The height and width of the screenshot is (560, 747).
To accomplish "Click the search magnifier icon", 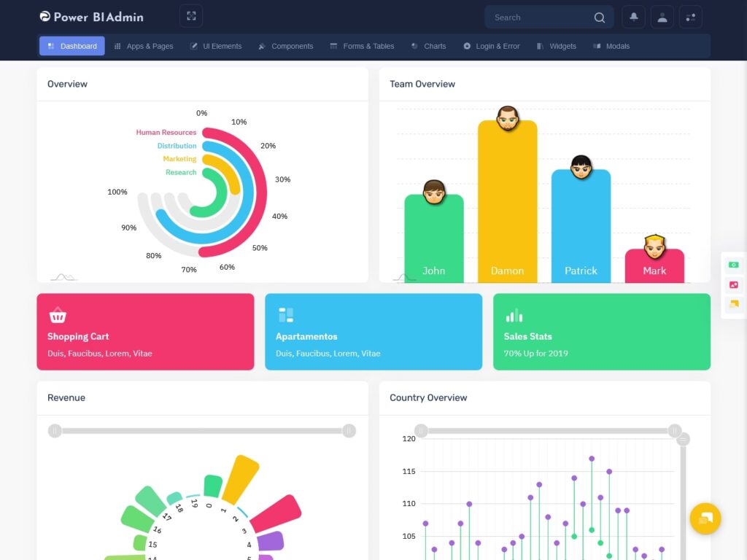I will 599,17.
